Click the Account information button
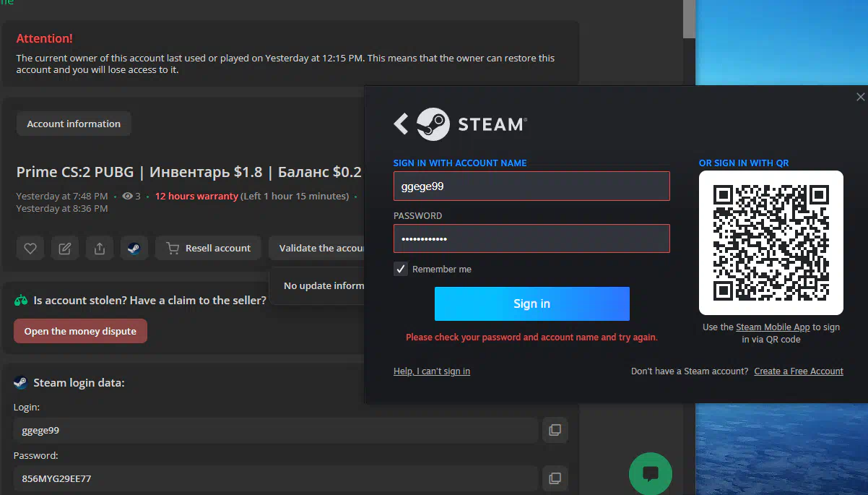Viewport: 868px width, 495px height. [x=74, y=124]
